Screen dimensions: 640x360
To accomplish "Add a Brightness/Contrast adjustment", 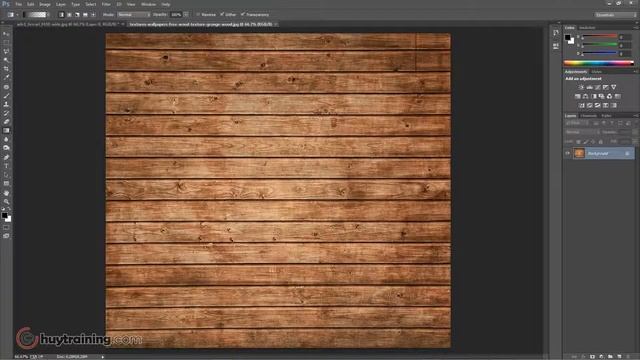I will click(581, 87).
